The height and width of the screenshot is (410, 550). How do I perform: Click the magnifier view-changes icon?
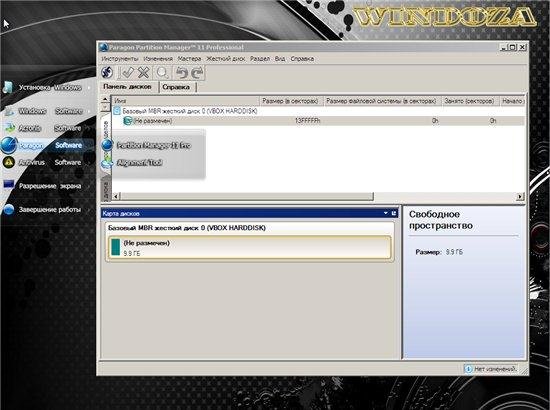coord(162,73)
